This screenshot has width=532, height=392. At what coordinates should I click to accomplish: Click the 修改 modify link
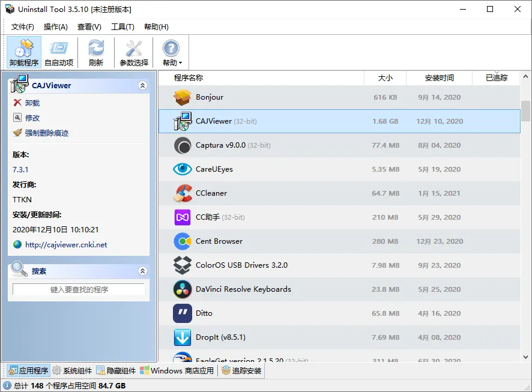(32, 118)
